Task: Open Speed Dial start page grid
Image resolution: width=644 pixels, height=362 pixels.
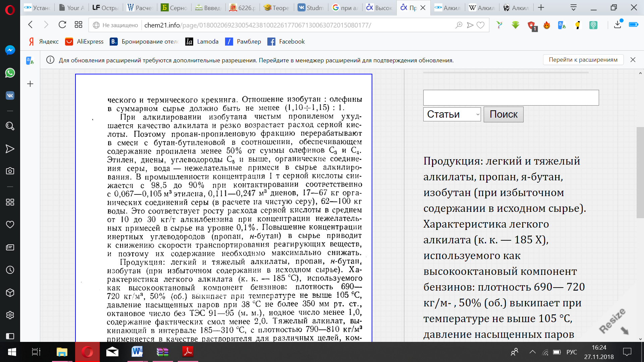Action: tap(78, 25)
